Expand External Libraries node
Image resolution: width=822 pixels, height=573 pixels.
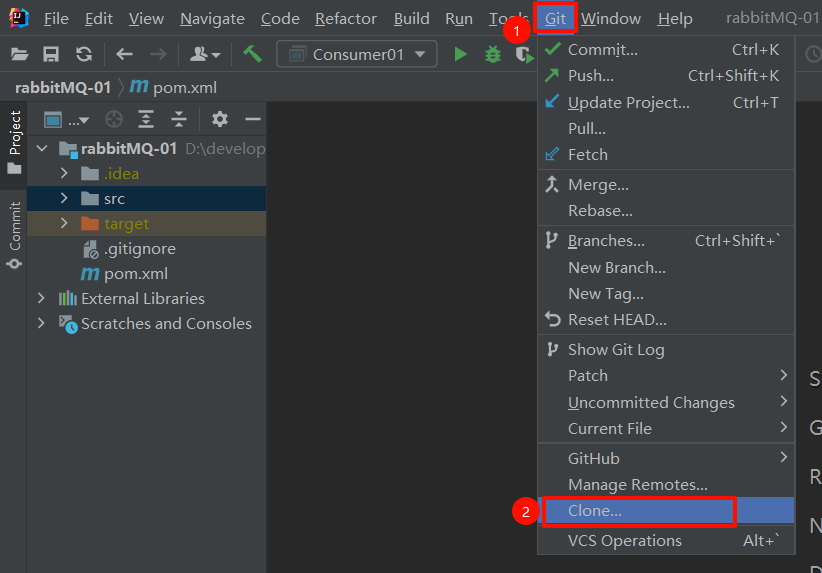point(41,298)
